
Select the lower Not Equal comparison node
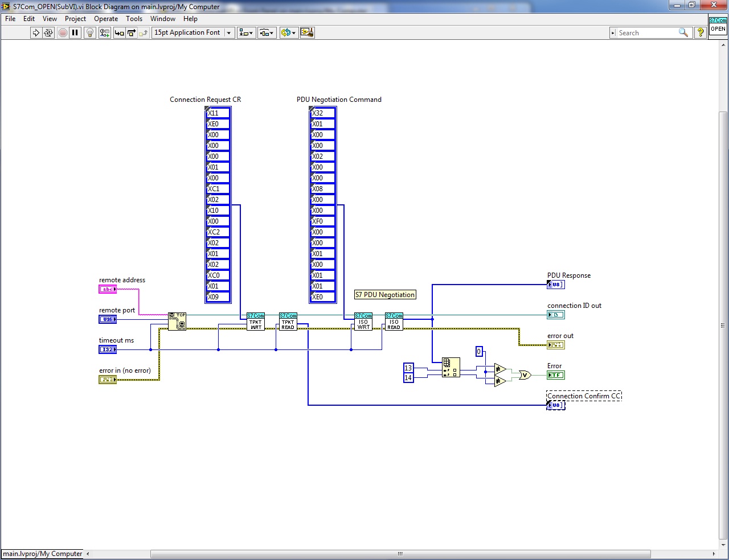(500, 381)
